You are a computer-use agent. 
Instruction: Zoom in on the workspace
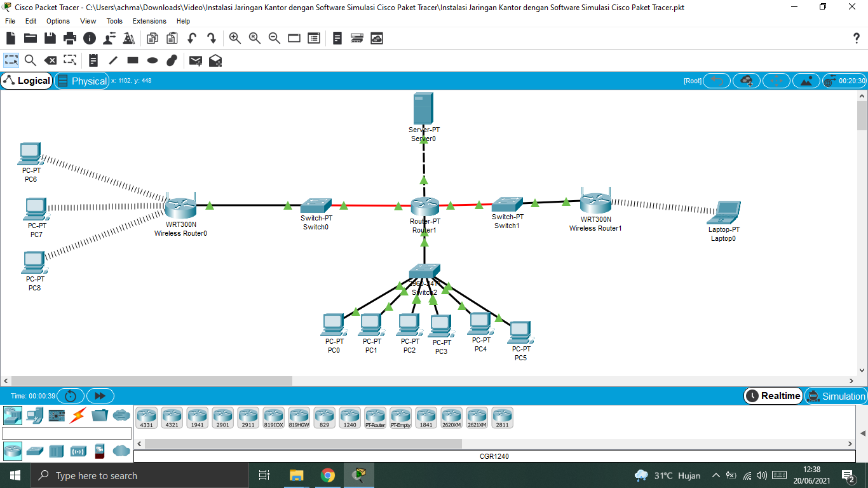[234, 38]
